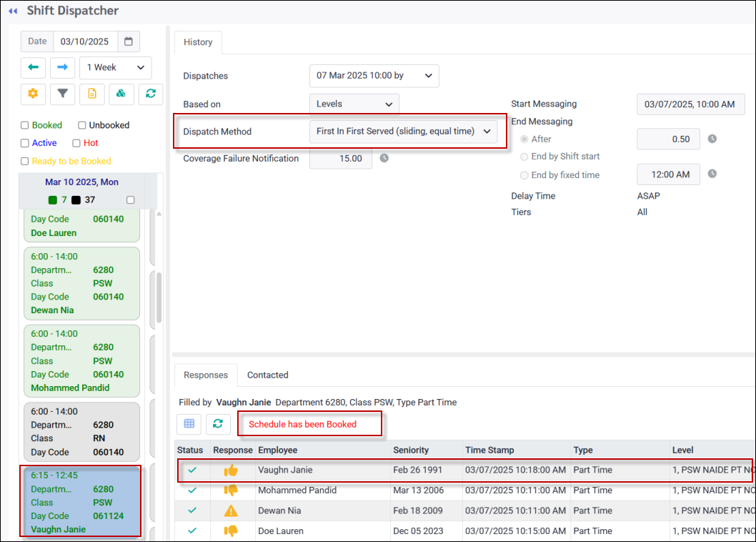This screenshot has height=542, width=756.
Task: Toggle the Unbooked checkbox
Action: 82,125
